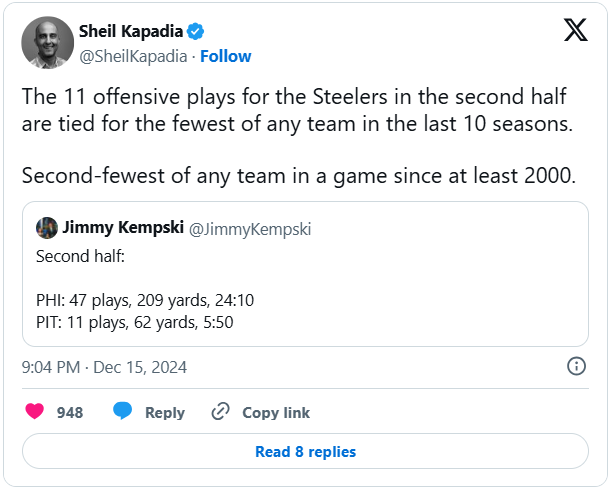Click Read 8 replies button
This screenshot has height=487, width=611.
pos(305,451)
